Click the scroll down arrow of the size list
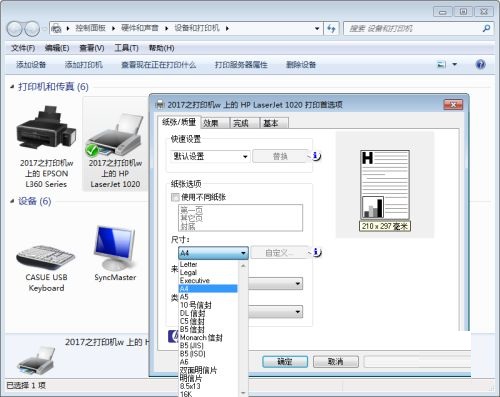This screenshot has height=397, width=500. pos(243,393)
